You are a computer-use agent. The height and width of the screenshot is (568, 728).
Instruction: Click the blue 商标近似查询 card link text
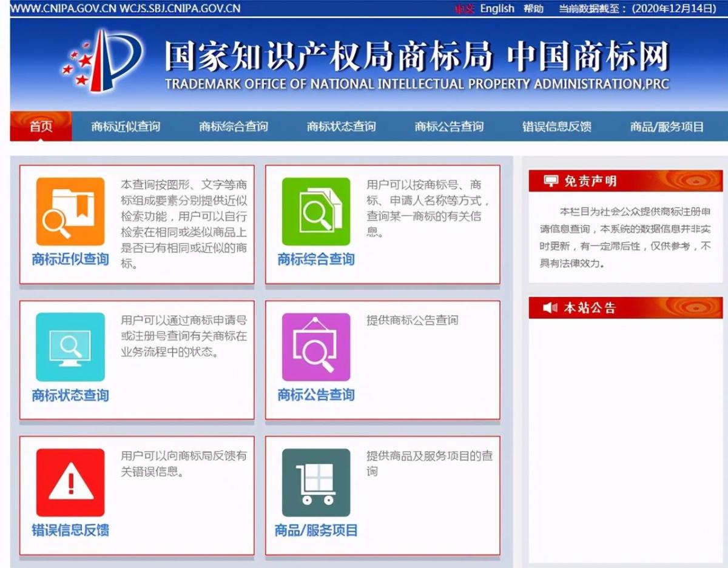click(70, 259)
